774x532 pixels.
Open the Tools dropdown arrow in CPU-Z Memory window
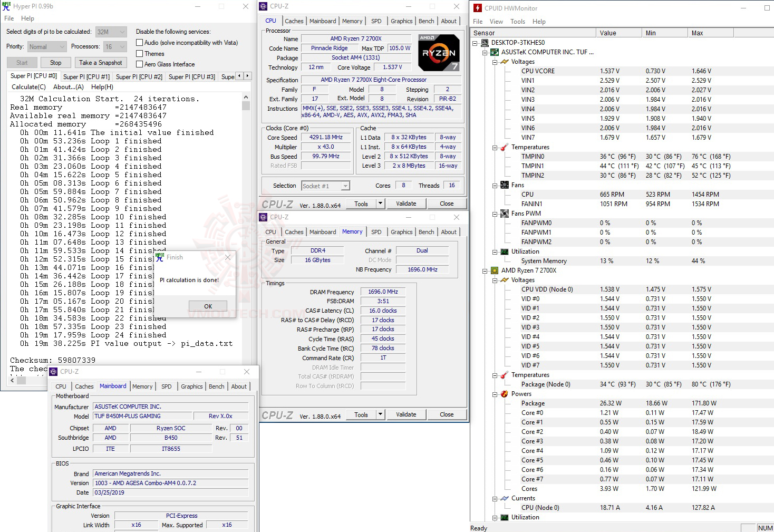coord(380,414)
